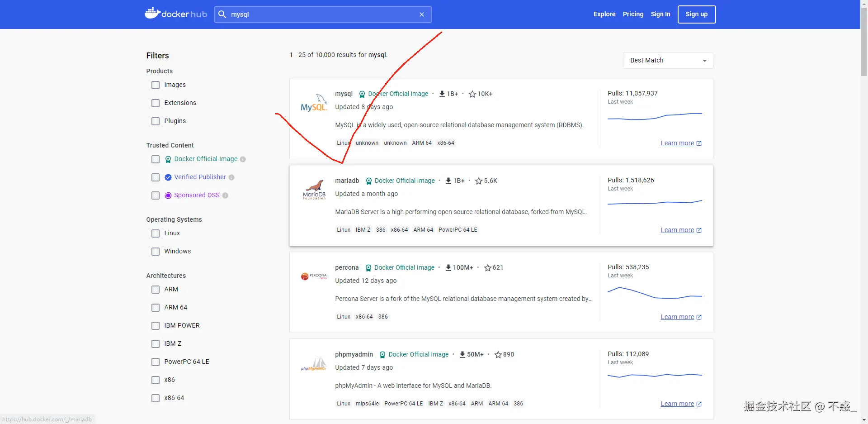868x424 pixels.
Task: Open the mysql repository title
Action: point(344,94)
